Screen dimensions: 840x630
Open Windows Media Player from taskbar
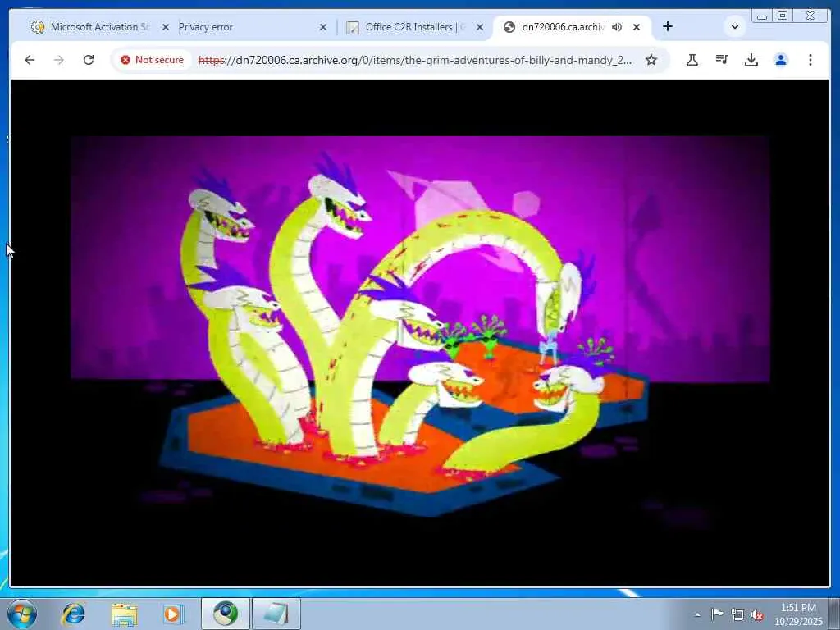(x=174, y=614)
